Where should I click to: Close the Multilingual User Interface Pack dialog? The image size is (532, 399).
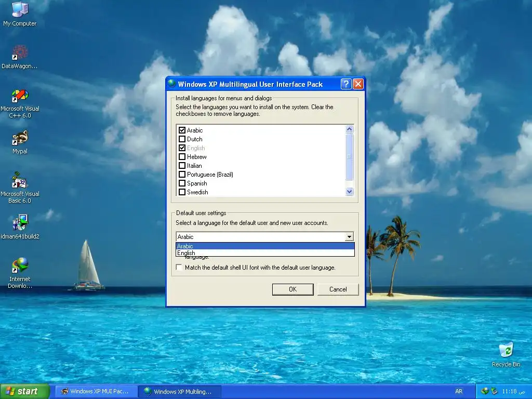tap(358, 84)
